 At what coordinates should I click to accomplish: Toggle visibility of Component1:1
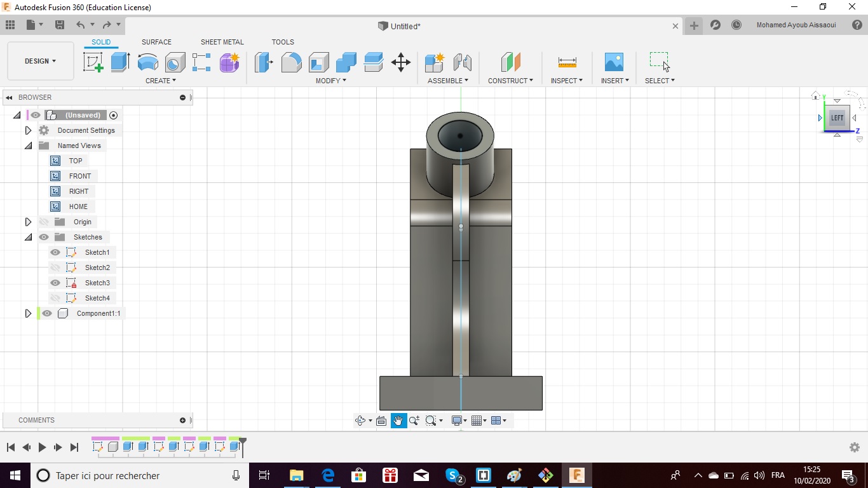click(47, 313)
